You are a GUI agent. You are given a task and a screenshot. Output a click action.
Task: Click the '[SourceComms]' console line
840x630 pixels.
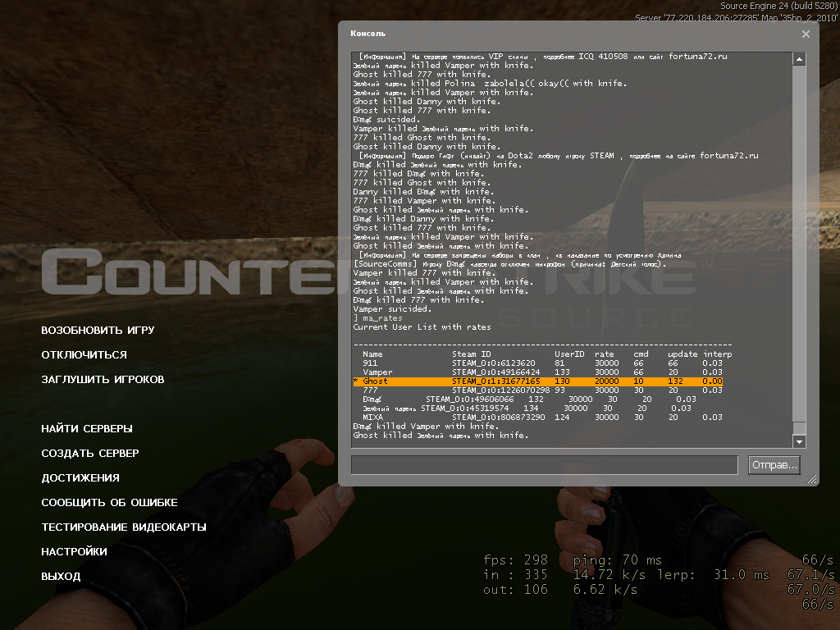[x=510, y=264]
